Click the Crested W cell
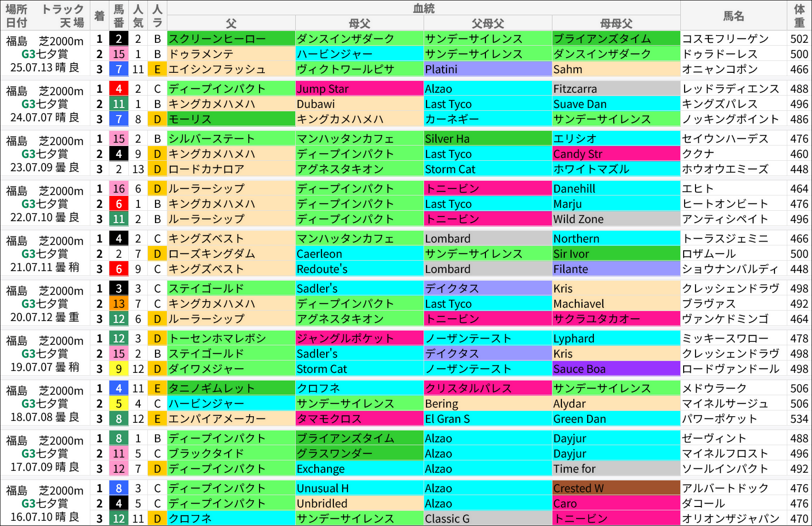The height and width of the screenshot is (526, 812). pyautogui.click(x=616, y=488)
